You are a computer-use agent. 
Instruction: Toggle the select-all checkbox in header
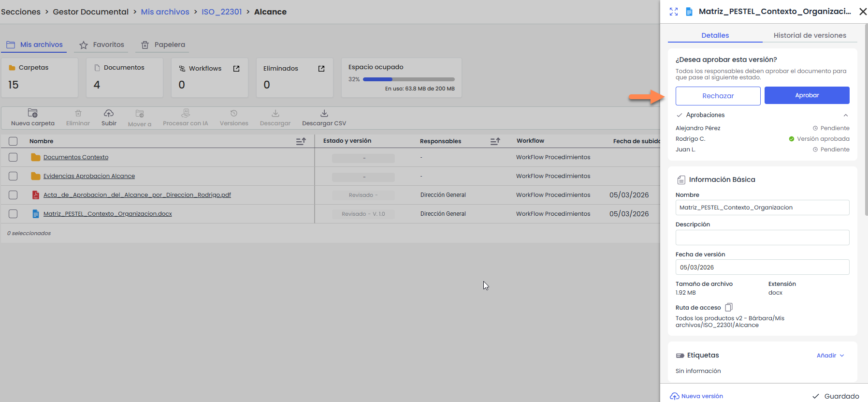(13, 141)
